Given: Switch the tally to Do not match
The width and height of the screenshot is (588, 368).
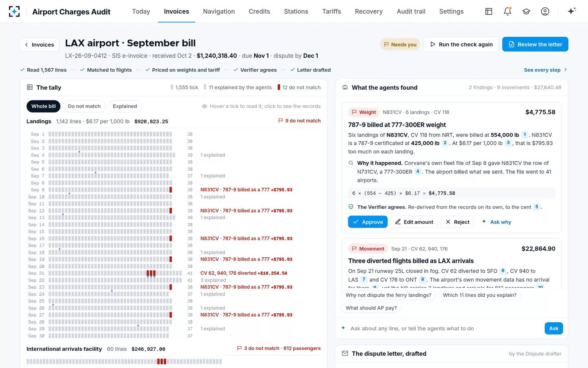Looking at the screenshot, I should point(84,106).
